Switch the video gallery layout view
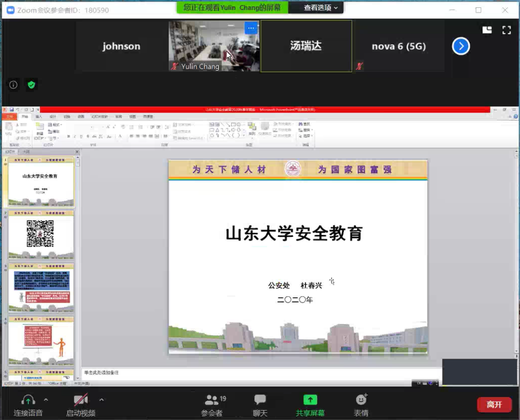This screenshot has width=520, height=420. 487,30
